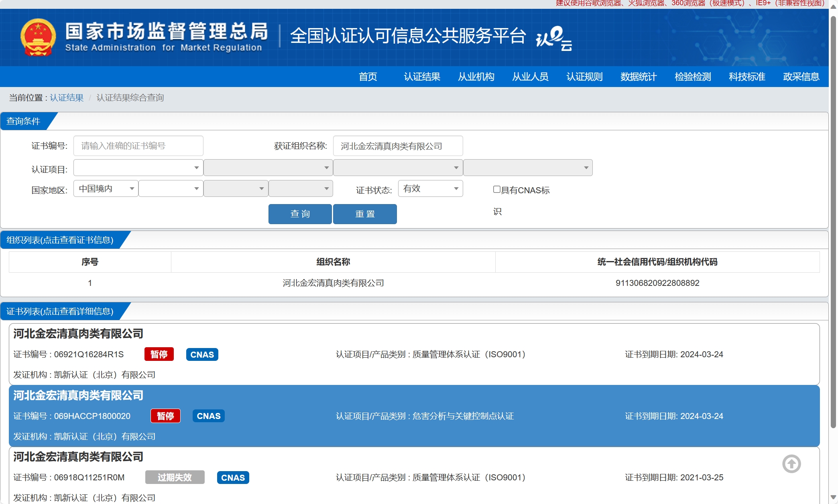Toggle the 具有CNAS标识 checkbox
Viewport: 838px width, 504px height.
[x=496, y=189]
